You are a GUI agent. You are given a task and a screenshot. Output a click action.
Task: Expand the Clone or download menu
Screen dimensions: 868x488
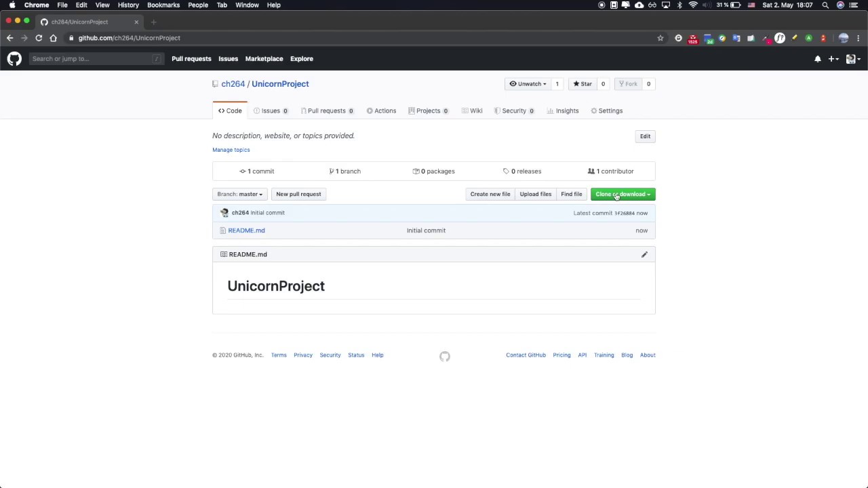coord(623,195)
